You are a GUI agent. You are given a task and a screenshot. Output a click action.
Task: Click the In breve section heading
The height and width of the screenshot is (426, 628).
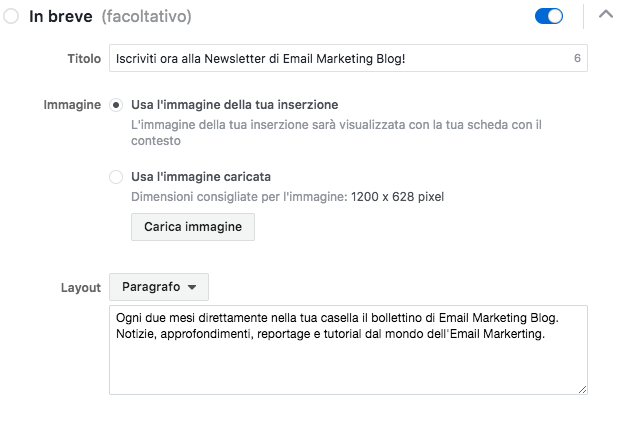(61, 16)
